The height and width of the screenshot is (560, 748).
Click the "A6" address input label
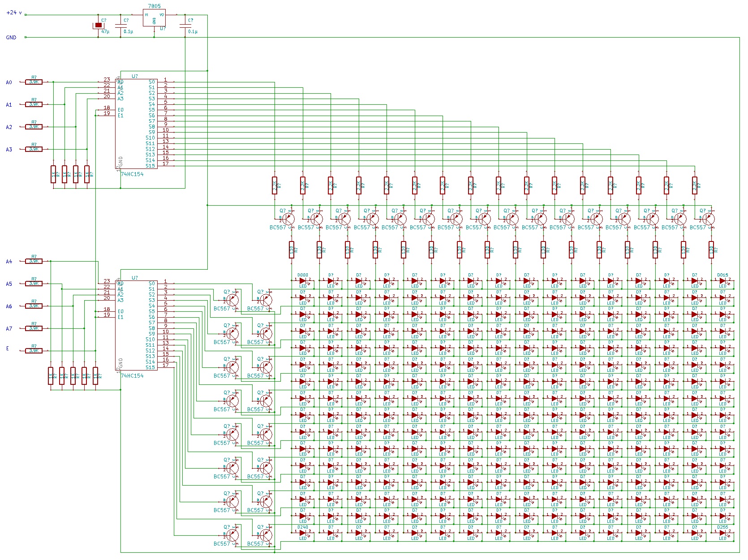click(x=9, y=306)
